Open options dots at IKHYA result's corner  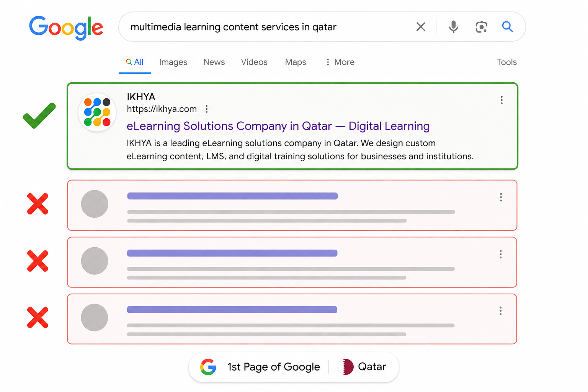click(501, 100)
